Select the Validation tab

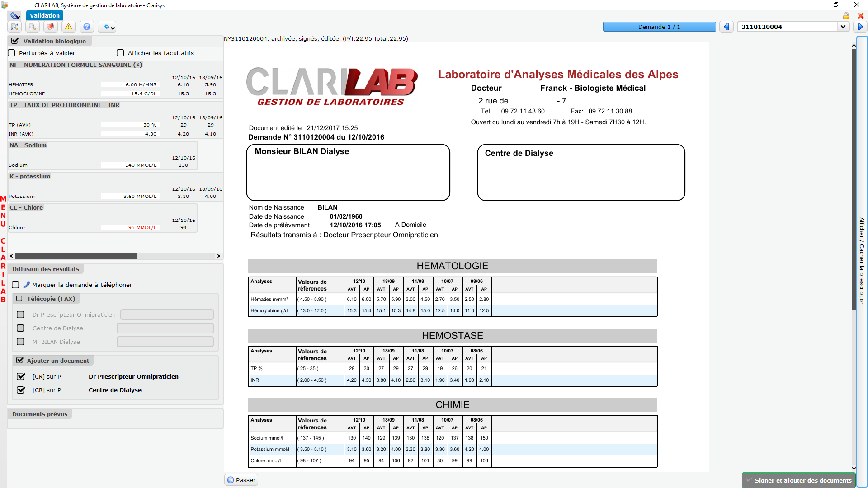coord(45,15)
